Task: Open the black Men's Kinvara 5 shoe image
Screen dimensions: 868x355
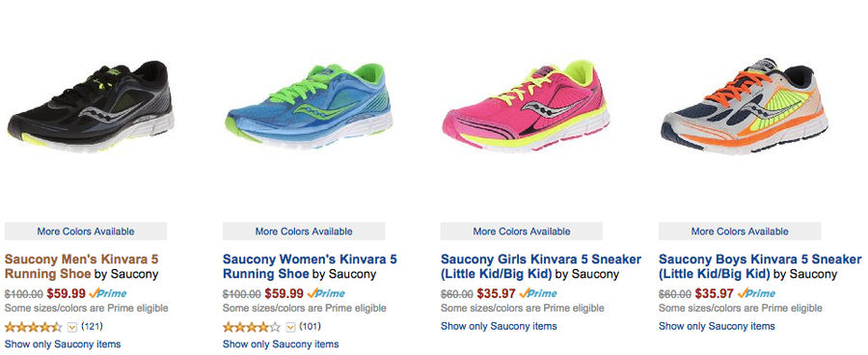Action: 91,106
